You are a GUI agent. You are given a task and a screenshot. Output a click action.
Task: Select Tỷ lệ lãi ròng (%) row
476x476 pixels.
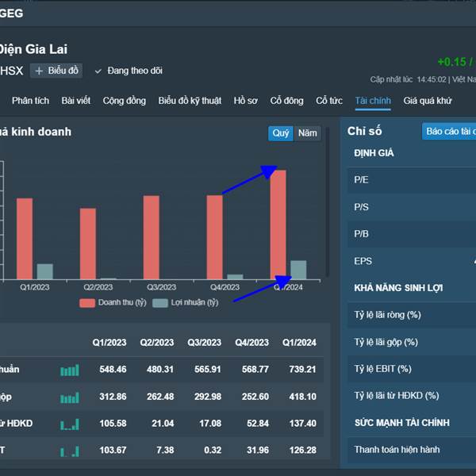tap(412, 315)
